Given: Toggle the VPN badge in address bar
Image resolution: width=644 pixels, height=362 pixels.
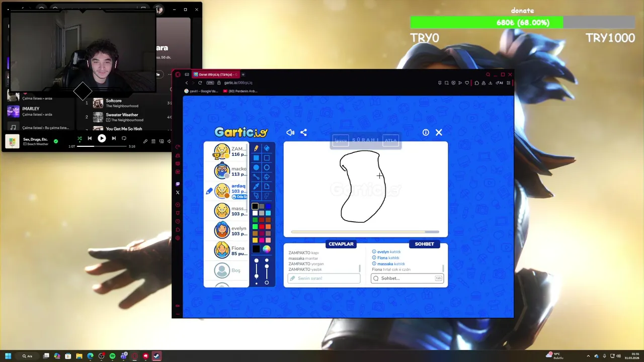Looking at the screenshot, I should (x=210, y=82).
